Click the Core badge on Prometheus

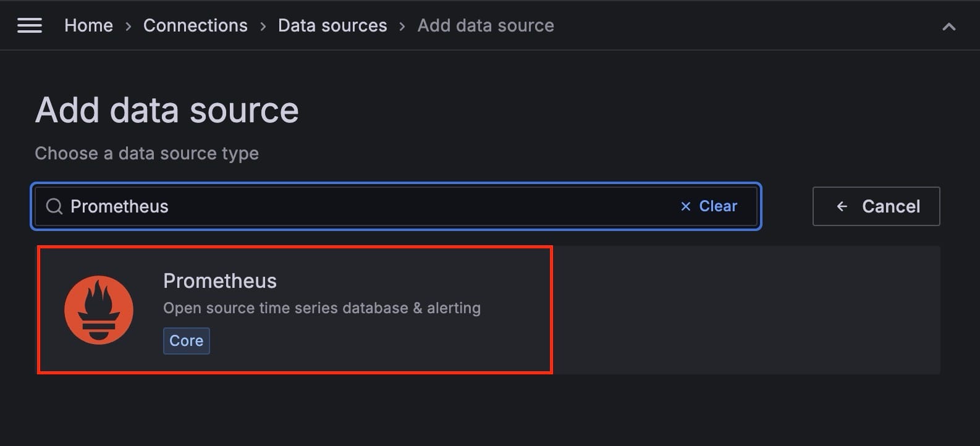point(187,341)
